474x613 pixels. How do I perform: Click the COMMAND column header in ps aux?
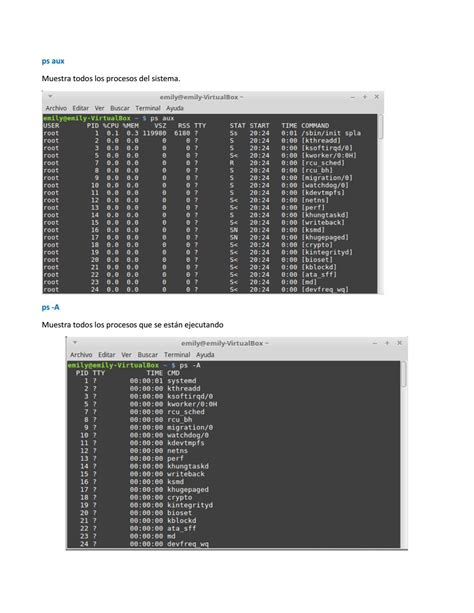point(315,125)
